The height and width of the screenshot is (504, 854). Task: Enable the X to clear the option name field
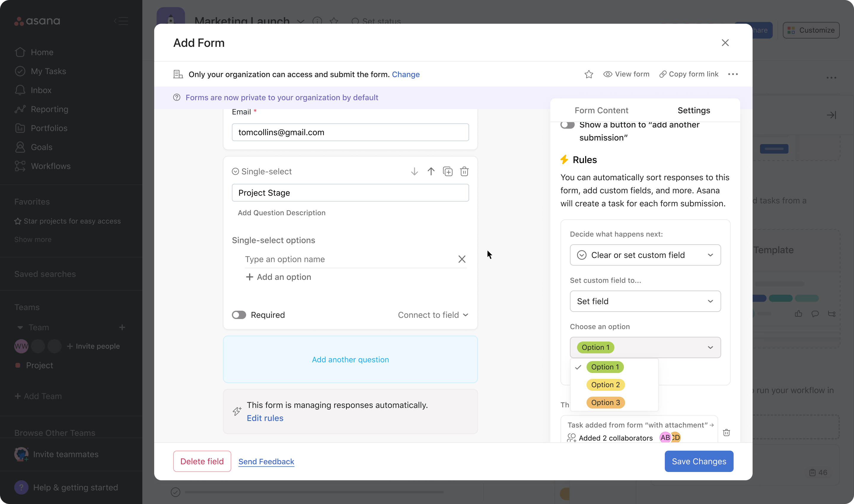pos(462,259)
